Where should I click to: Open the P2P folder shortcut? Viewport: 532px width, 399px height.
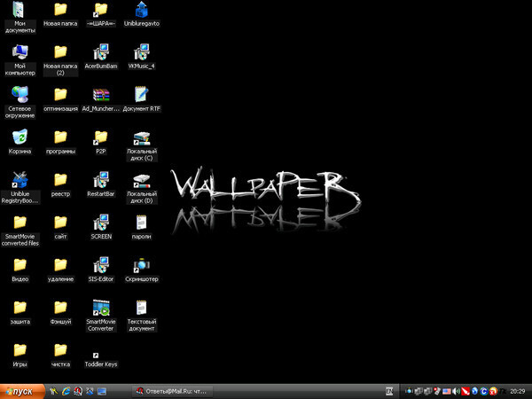coord(101,142)
